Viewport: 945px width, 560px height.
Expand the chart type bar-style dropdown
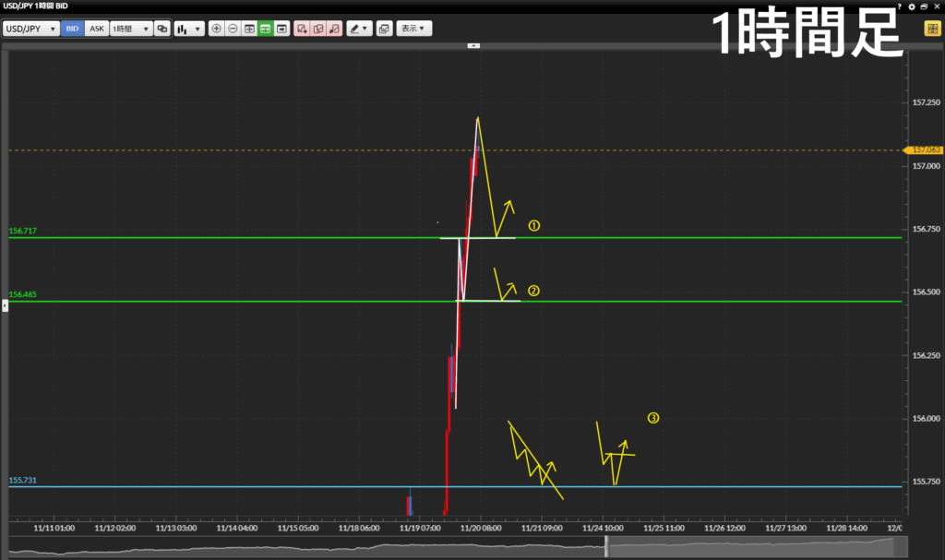coord(189,29)
